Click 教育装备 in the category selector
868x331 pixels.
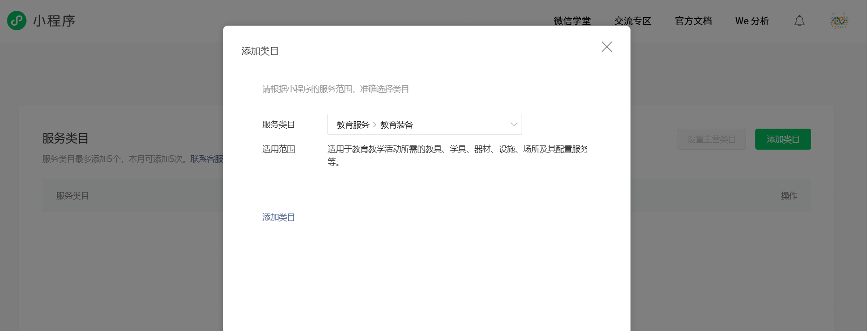[x=397, y=125]
